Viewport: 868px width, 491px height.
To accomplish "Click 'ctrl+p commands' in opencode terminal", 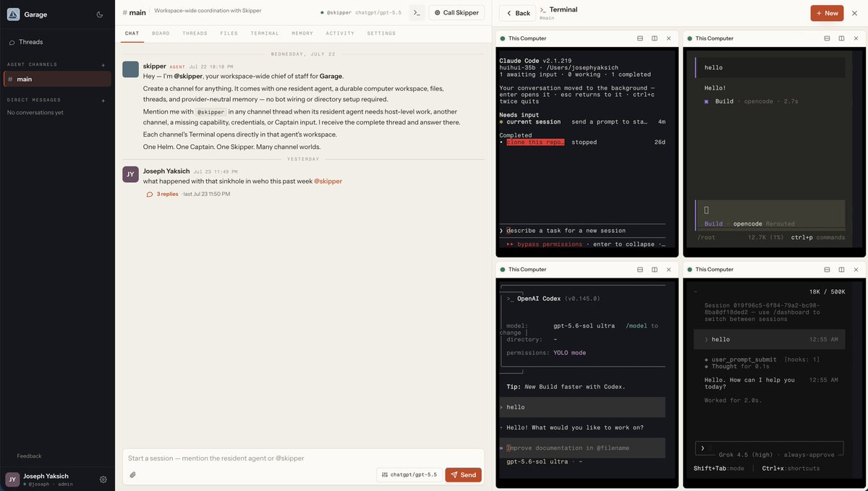I will (817, 237).
